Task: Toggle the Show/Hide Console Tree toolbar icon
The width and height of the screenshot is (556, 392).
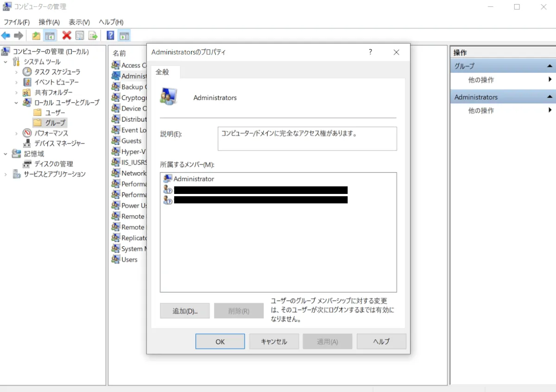Action: 50,36
